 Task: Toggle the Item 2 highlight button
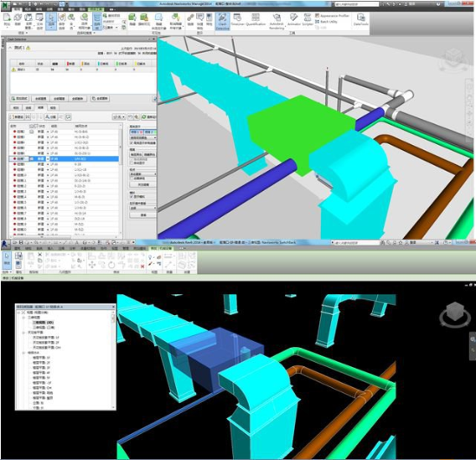pyautogui.click(x=150, y=132)
